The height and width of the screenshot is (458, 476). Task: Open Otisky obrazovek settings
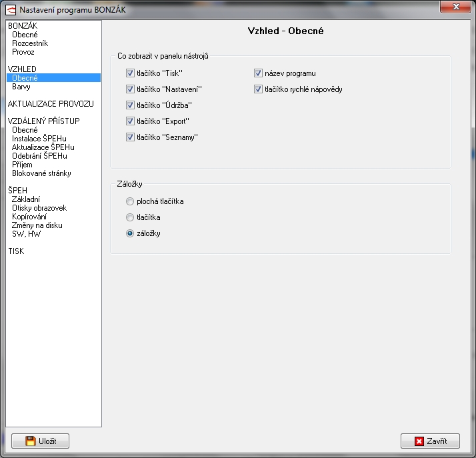[39, 208]
